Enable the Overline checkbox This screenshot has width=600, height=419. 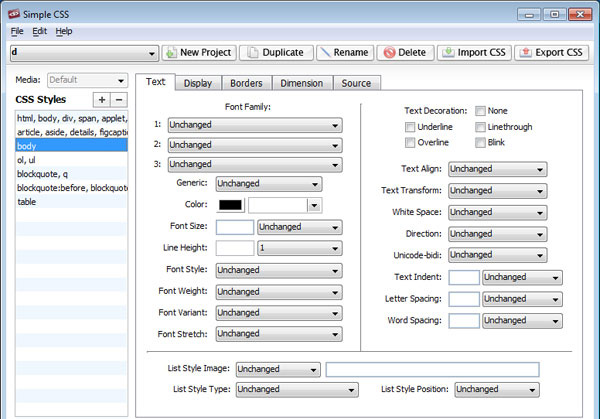[x=410, y=143]
